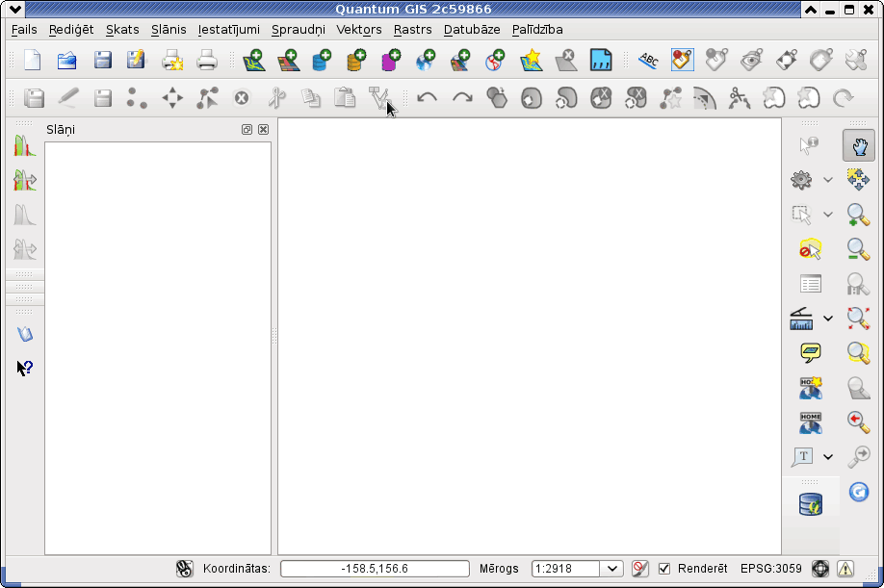The height and width of the screenshot is (588, 884).
Task: Select the Pan Map hand tool
Action: point(859,145)
